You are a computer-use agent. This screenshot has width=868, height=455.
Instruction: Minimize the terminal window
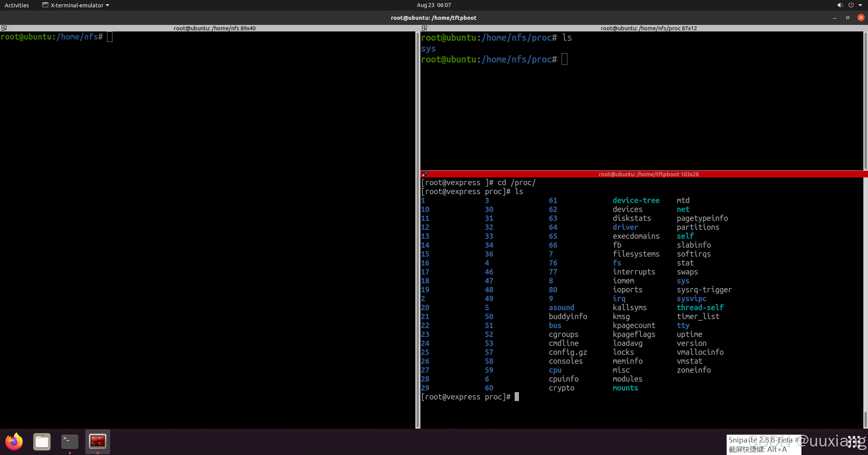click(835, 17)
